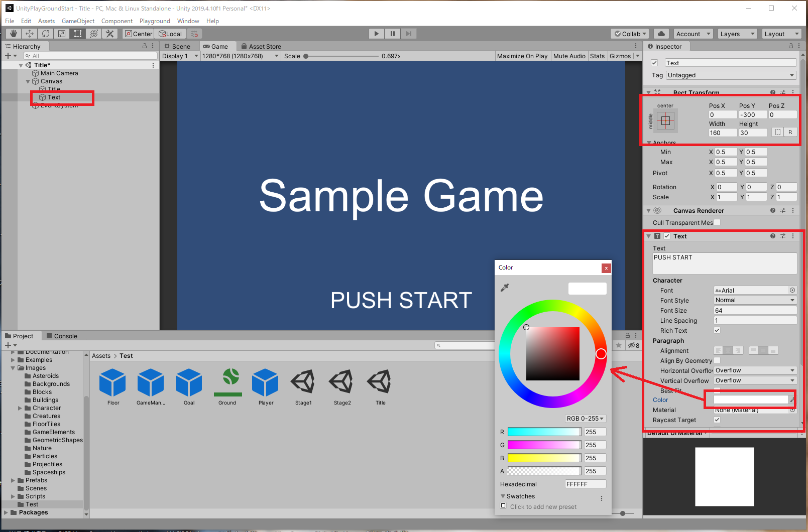Toggle Text object active checkbox
The width and height of the screenshot is (808, 532).
[654, 63]
